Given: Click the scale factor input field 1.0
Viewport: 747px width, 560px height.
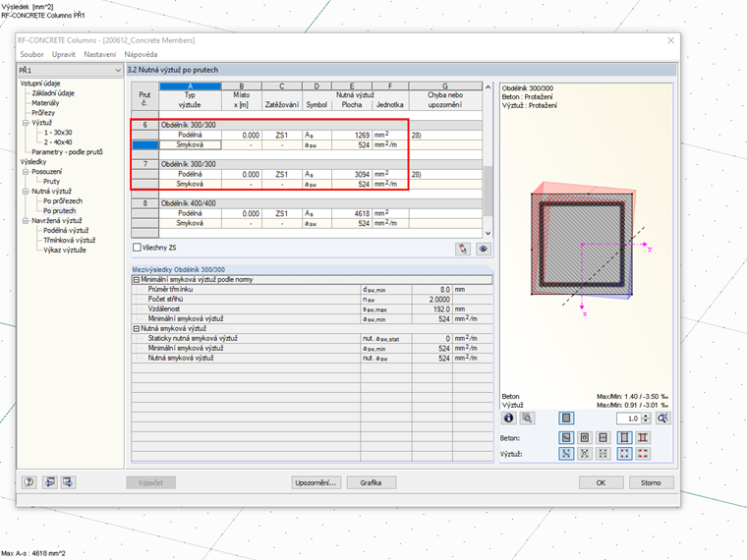Looking at the screenshot, I should coord(629,419).
